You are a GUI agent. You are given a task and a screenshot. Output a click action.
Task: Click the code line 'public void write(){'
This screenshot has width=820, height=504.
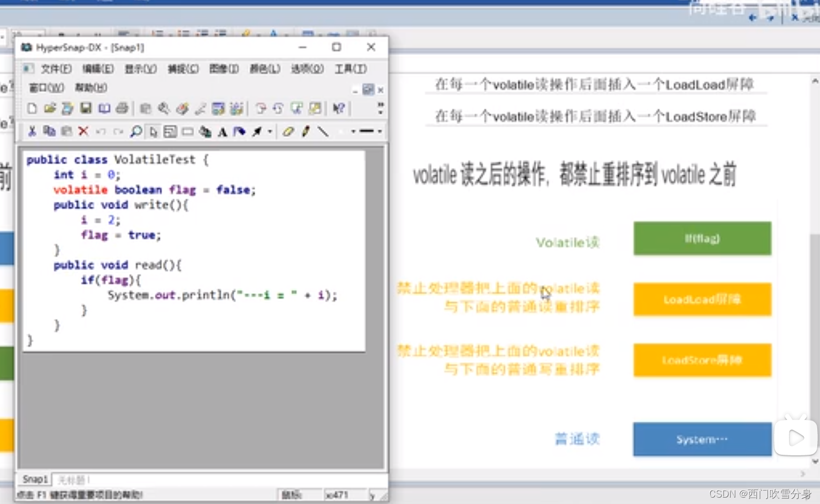120,205
